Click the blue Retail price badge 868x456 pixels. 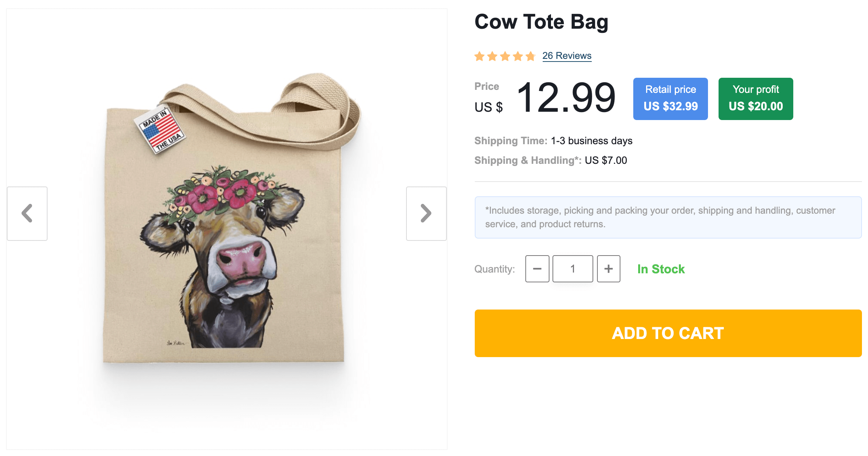pyautogui.click(x=670, y=99)
